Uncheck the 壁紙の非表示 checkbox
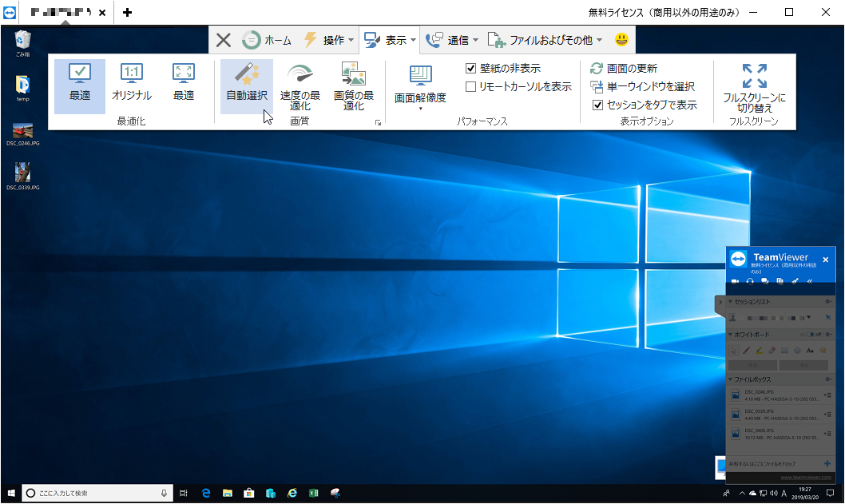The width and height of the screenshot is (845, 504). (x=470, y=68)
